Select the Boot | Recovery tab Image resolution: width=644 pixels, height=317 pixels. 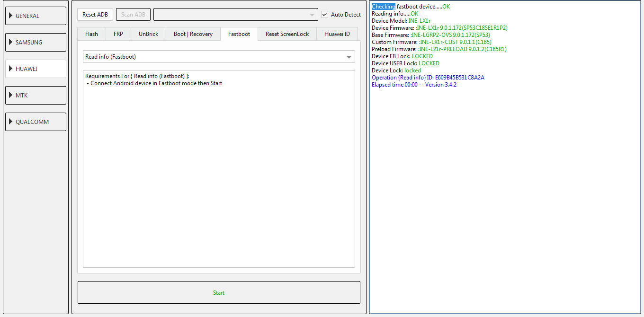coord(193,34)
